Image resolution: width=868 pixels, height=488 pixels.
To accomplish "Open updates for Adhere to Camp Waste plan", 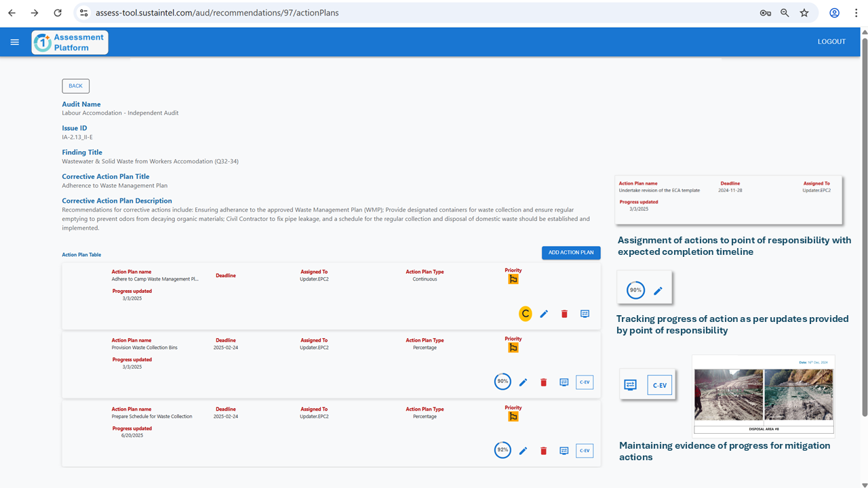I will [x=585, y=314].
